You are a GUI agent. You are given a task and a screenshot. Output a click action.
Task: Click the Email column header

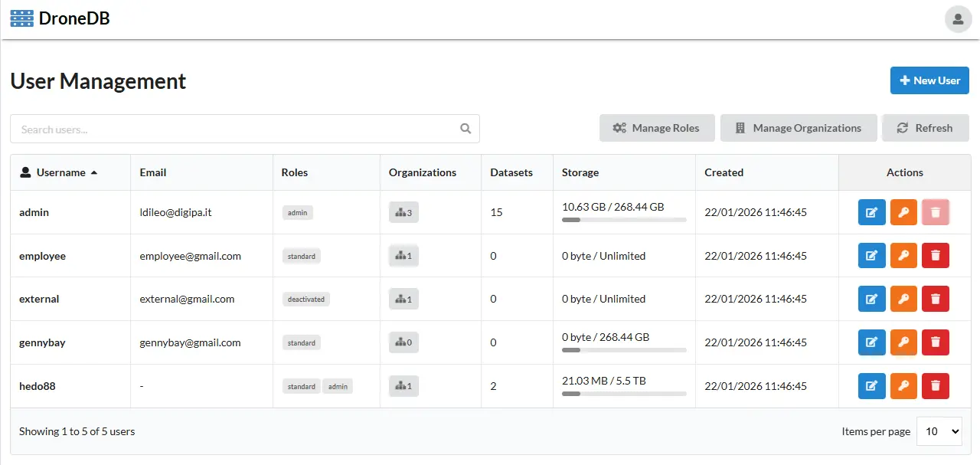(153, 172)
